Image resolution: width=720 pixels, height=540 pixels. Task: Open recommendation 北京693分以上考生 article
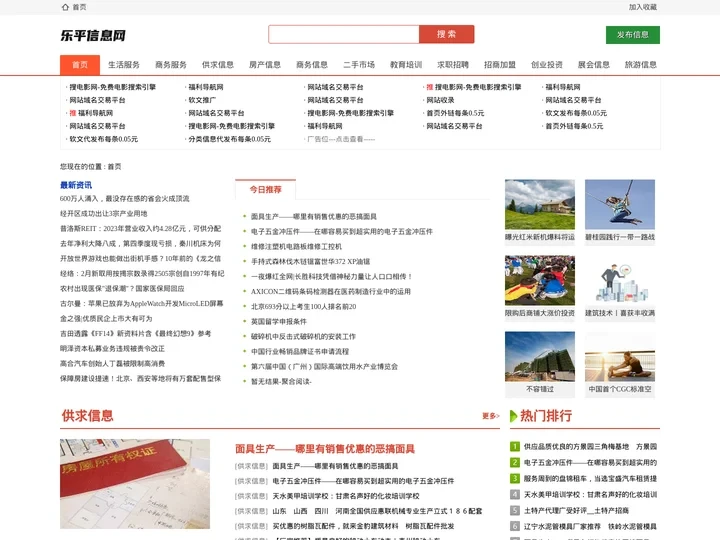point(304,307)
